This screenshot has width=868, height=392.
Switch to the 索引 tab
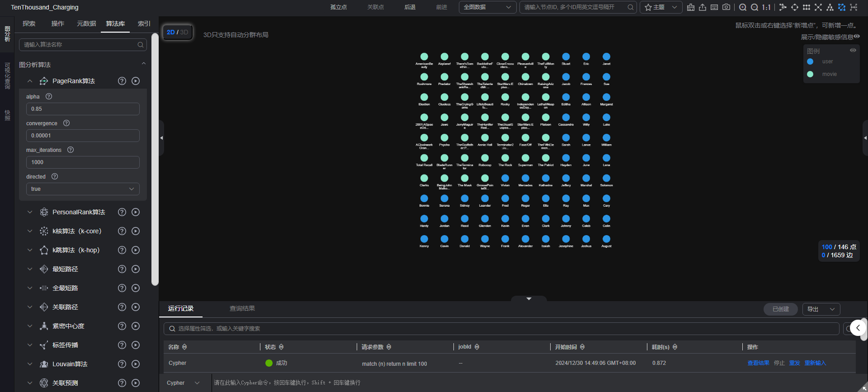pyautogui.click(x=144, y=24)
